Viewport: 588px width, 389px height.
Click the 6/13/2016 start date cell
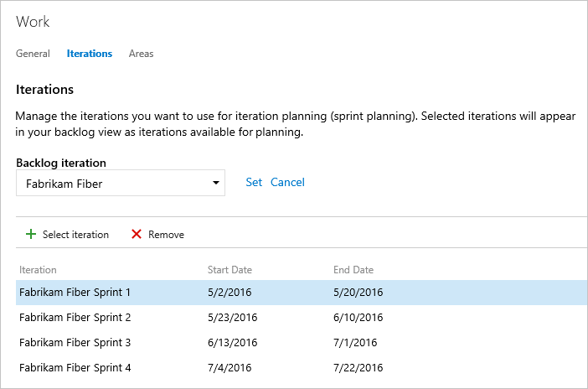(233, 342)
